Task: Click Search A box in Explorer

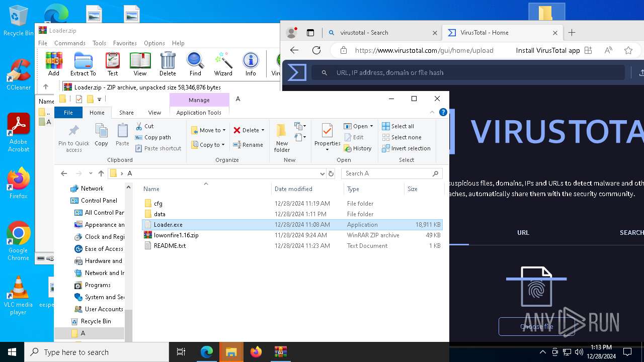Action: pyautogui.click(x=392, y=173)
